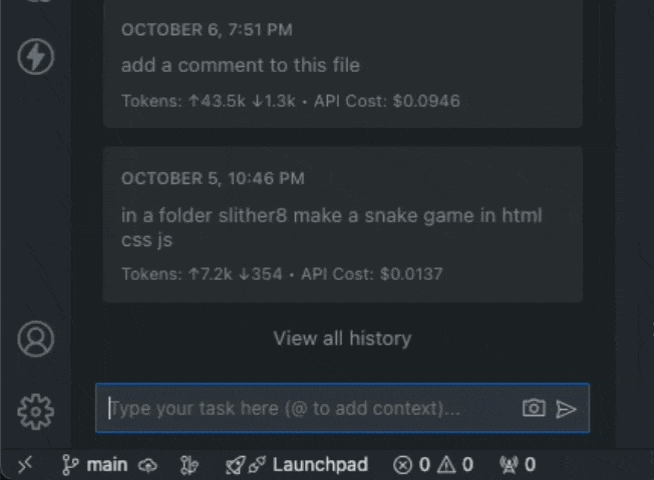
Task: Open the main branch switcher
Action: 96,464
